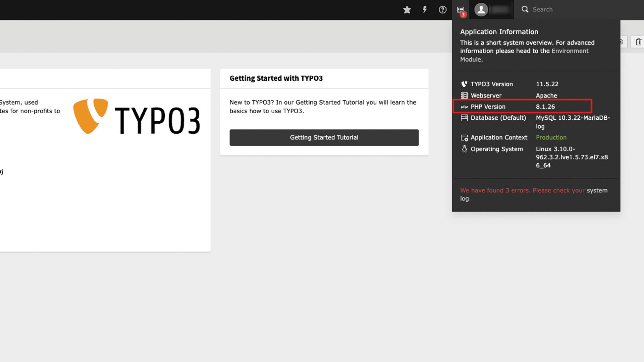The height and width of the screenshot is (362, 644).
Task: Click the TYPO3 logo icon beside TYPO3 Version
Action: tap(464, 84)
